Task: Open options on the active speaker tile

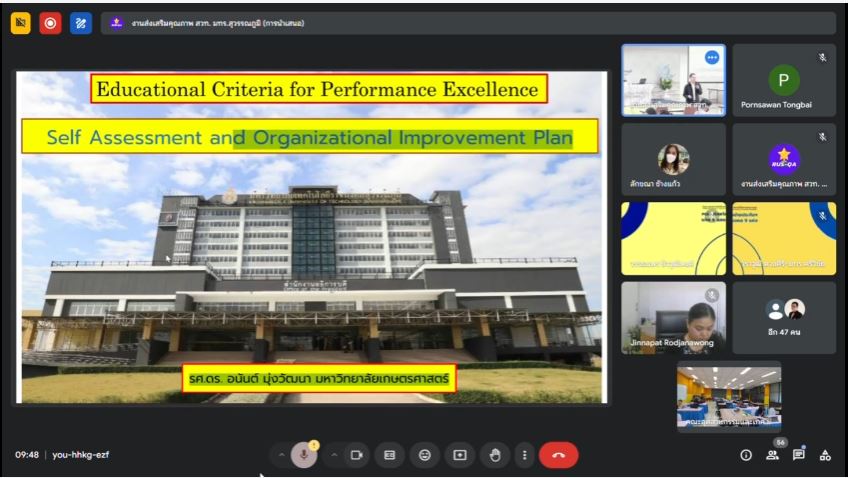Action: click(x=712, y=58)
